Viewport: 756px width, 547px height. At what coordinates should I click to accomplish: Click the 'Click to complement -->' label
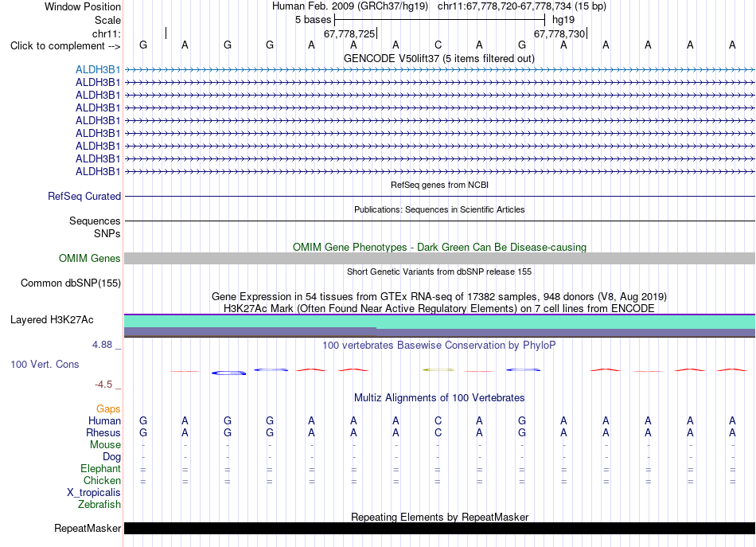click(x=65, y=46)
